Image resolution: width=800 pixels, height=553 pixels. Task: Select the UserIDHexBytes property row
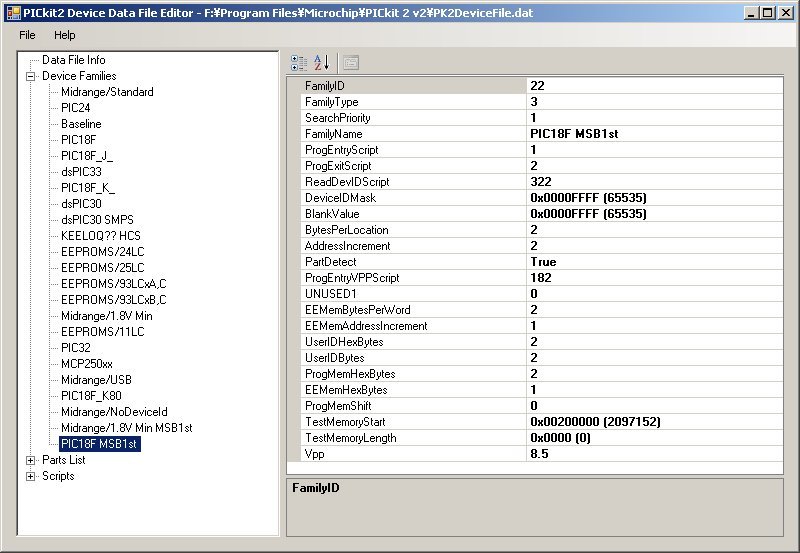click(x=542, y=342)
